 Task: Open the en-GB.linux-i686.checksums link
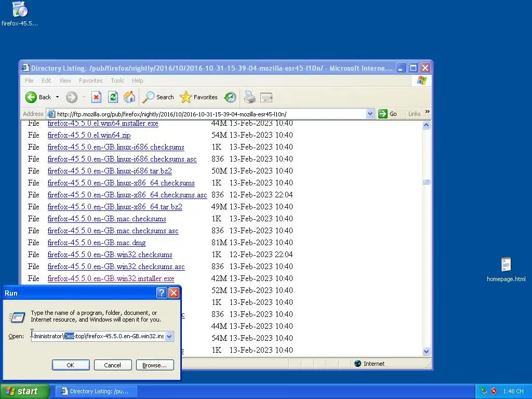(x=116, y=147)
